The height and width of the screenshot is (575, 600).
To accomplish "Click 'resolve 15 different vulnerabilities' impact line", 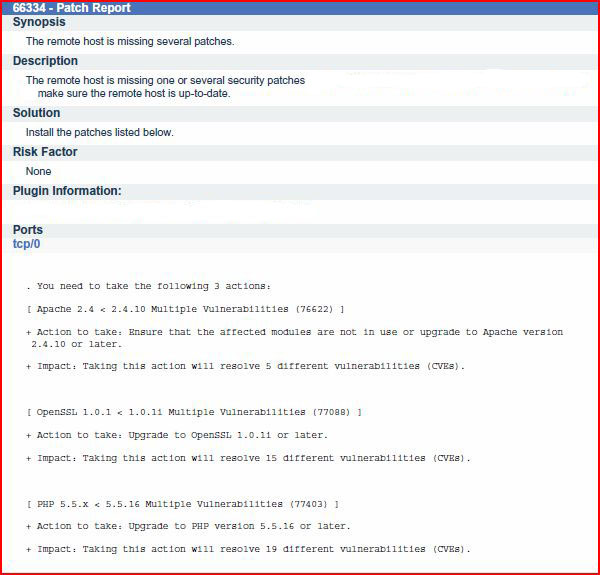I will pos(248,458).
